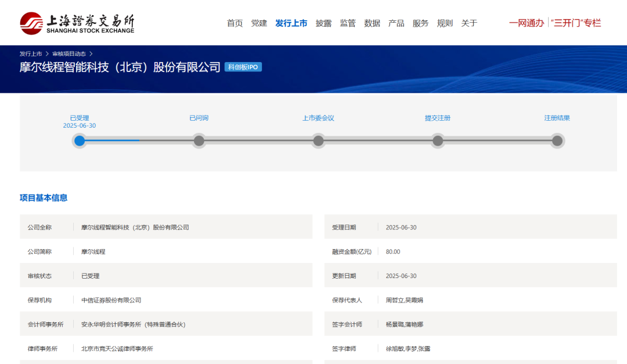627x364 pixels.
Task: Go to 审核项目动态 breadcrumb
Action: click(69, 53)
